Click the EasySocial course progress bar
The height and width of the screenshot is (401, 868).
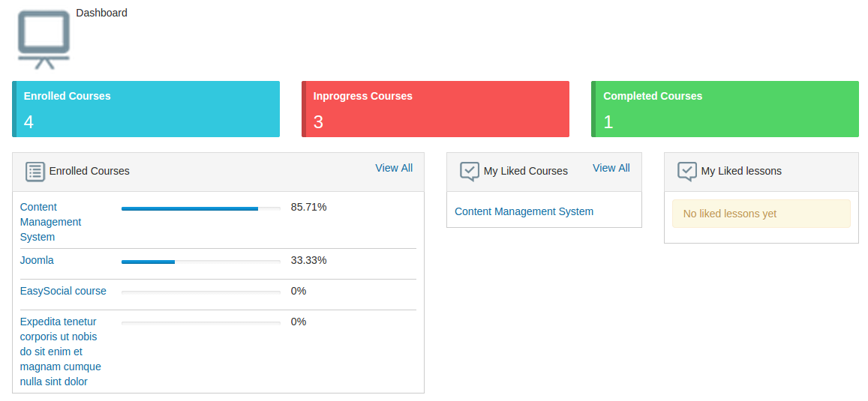click(x=200, y=292)
